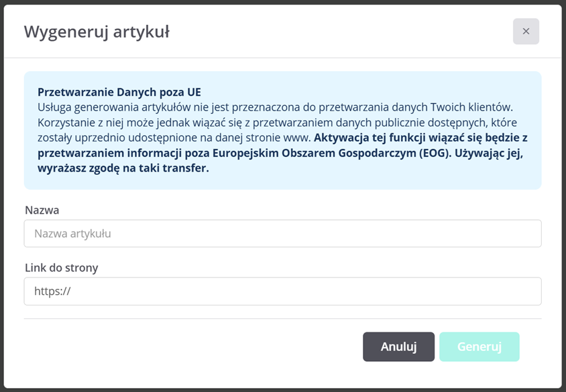This screenshot has height=392, width=566.
Task: Click the "https://" placeholder text
Action: (52, 291)
